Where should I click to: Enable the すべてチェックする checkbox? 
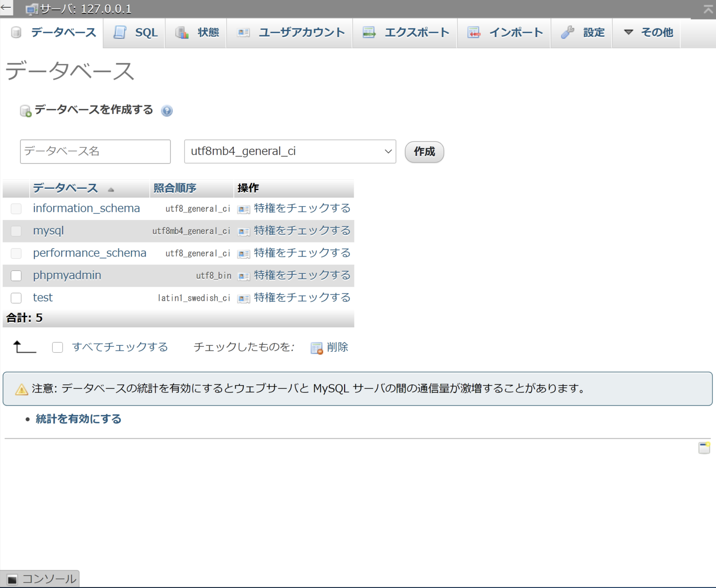[57, 347]
